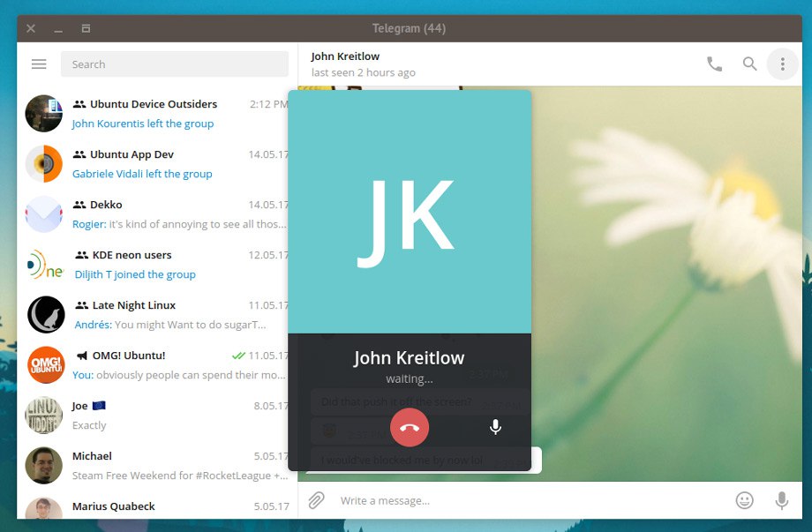
Task: Open the three-dot chat options menu
Action: [783, 64]
